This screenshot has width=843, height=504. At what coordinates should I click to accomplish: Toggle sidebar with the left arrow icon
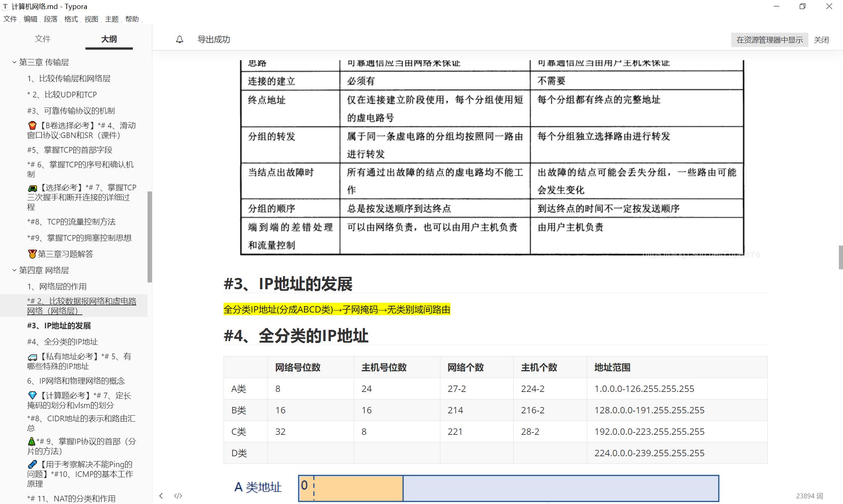(x=161, y=496)
